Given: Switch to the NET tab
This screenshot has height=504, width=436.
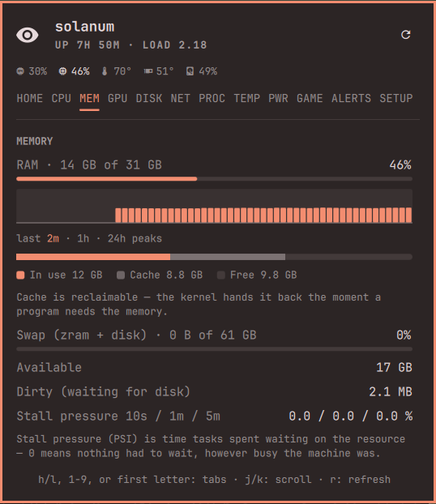Looking at the screenshot, I should [181, 98].
